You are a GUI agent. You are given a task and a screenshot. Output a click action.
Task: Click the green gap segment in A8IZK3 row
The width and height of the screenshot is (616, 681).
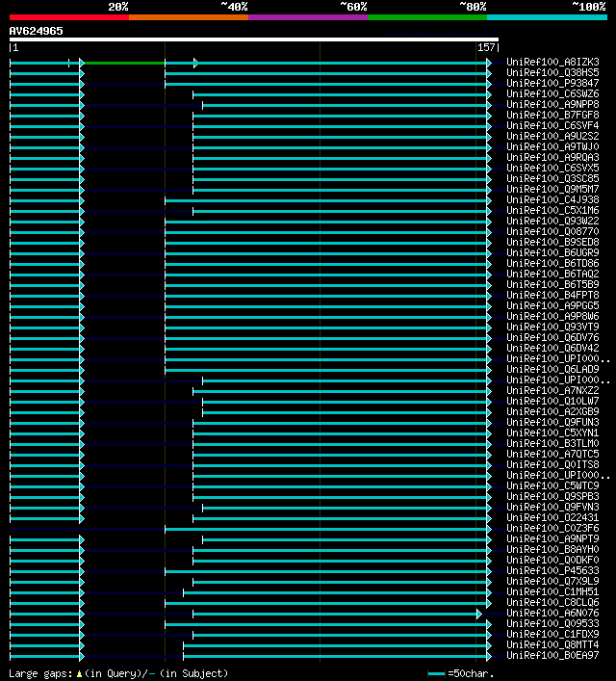tap(124, 64)
